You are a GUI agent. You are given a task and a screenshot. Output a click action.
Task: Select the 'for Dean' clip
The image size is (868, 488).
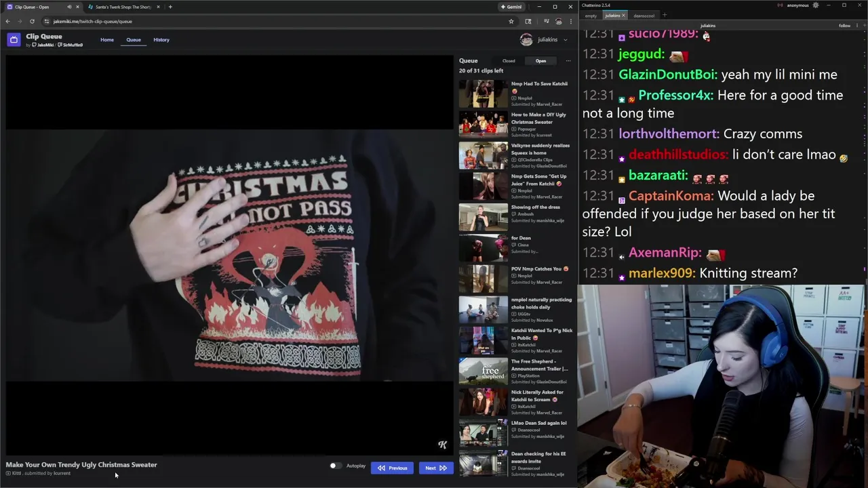click(517, 248)
